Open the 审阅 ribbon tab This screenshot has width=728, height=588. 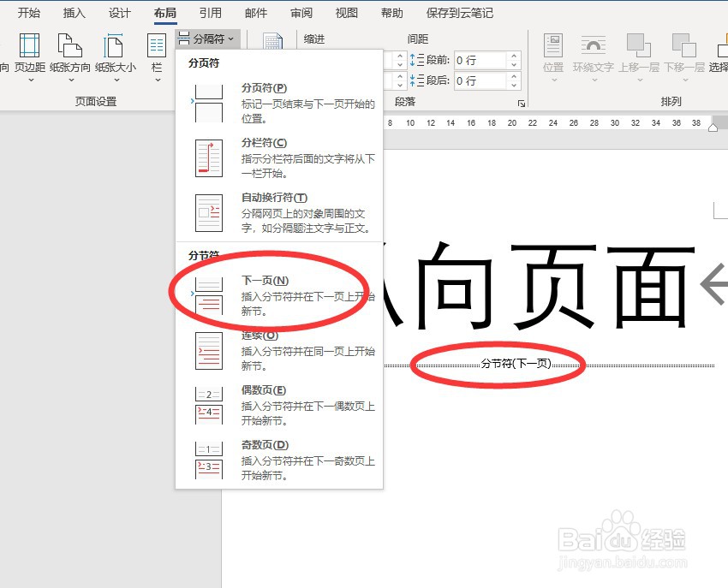301,12
